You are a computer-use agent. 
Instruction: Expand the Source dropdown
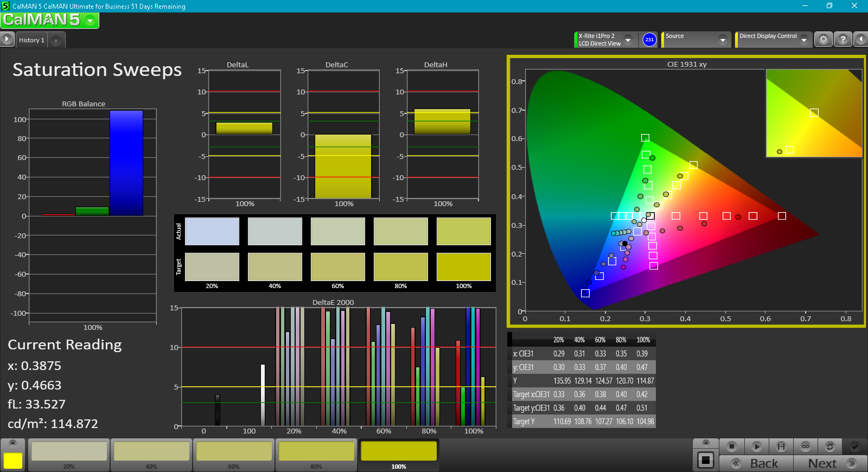(x=722, y=40)
